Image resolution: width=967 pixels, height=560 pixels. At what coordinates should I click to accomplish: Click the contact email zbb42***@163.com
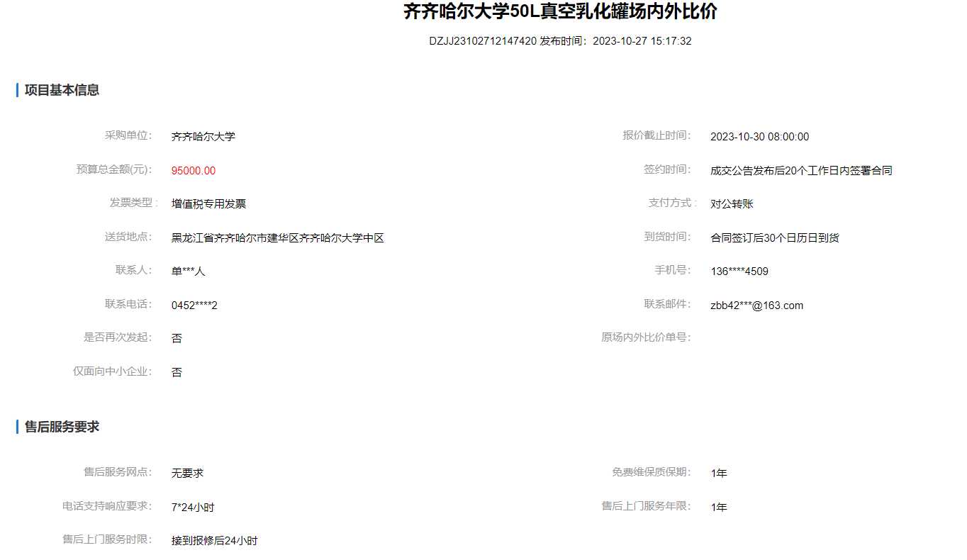click(x=756, y=306)
